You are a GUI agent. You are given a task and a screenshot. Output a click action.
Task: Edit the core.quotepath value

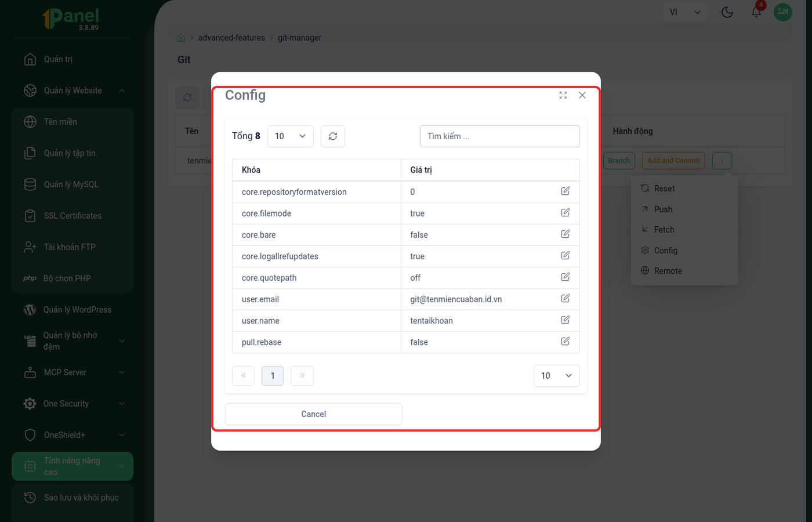(565, 277)
